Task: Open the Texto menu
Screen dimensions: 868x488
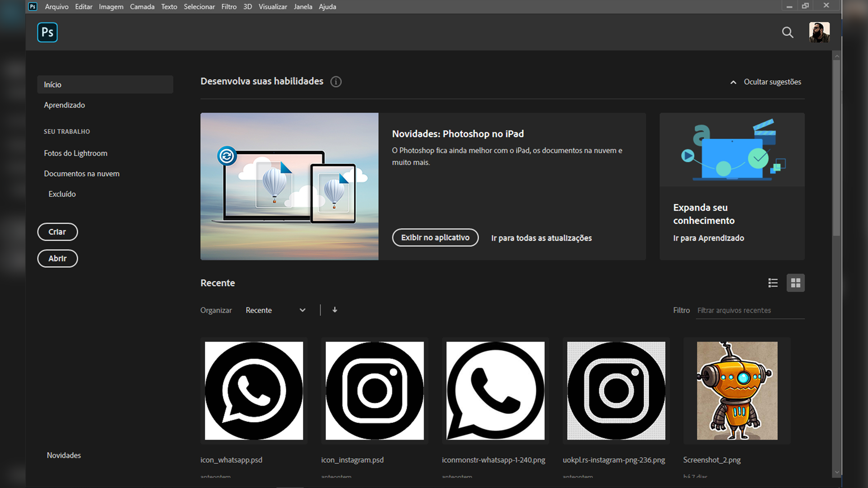Action: click(x=169, y=7)
